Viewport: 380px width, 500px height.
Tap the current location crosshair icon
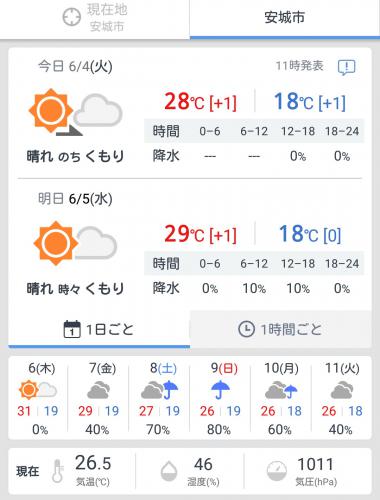[x=72, y=17]
